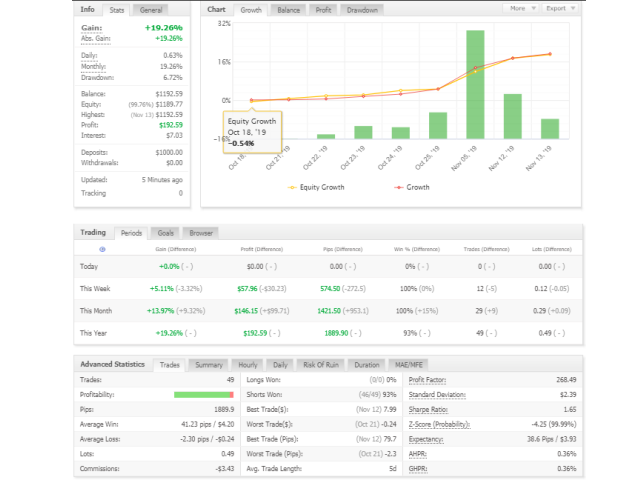This screenshot has width=640, height=480.
Task: Open the Hourly statistics tab
Action: pos(246,365)
